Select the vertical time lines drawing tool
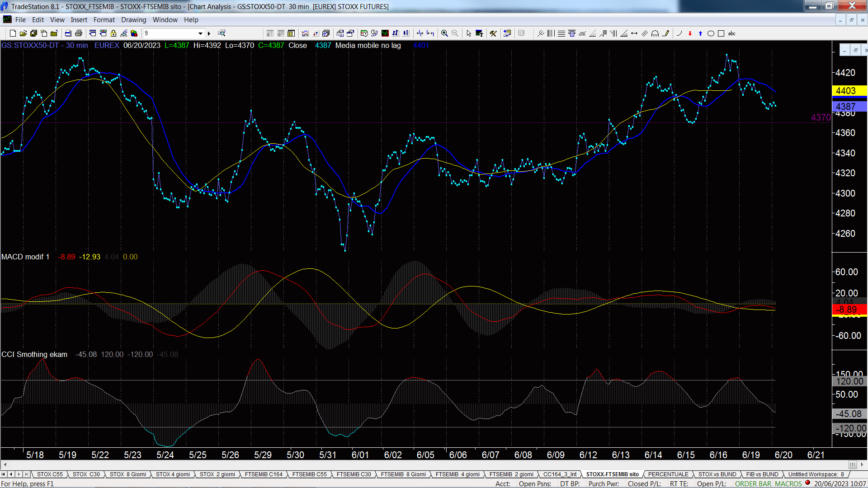The image size is (868, 488). pos(551,33)
